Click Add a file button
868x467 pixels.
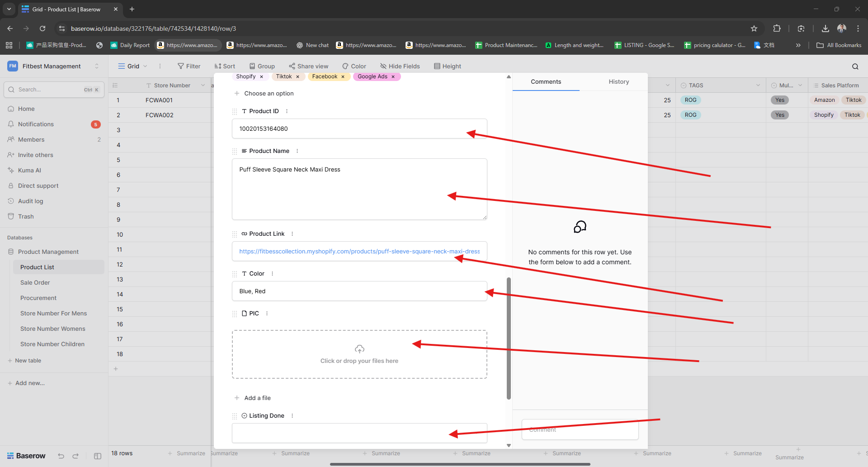click(253, 398)
